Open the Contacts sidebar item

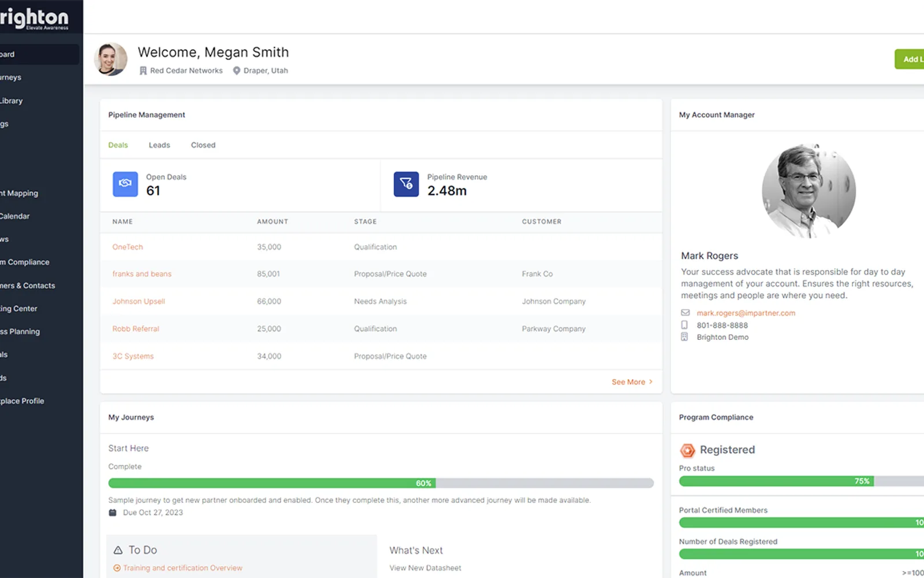[28, 286]
